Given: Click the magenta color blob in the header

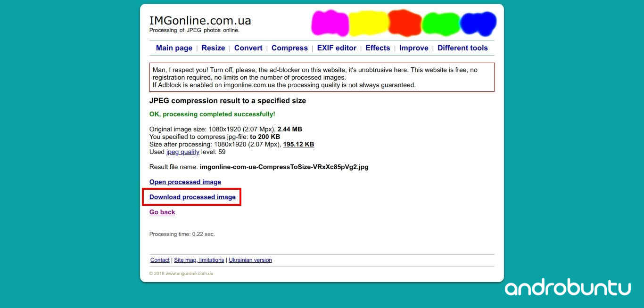Looking at the screenshot, I should (x=330, y=24).
